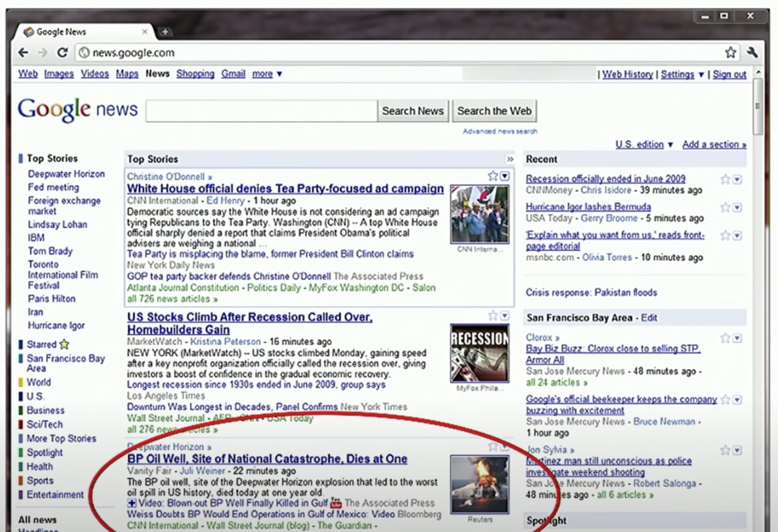778x532 pixels.
Task: Open Crisis response: Pakistan floods link
Action: (592, 293)
